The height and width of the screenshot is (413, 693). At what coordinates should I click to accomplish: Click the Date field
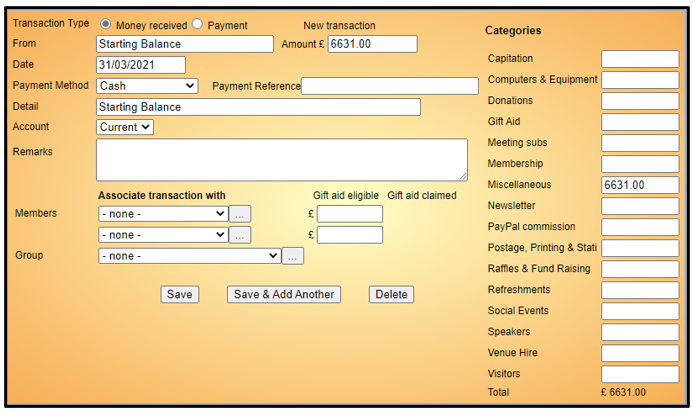click(141, 65)
